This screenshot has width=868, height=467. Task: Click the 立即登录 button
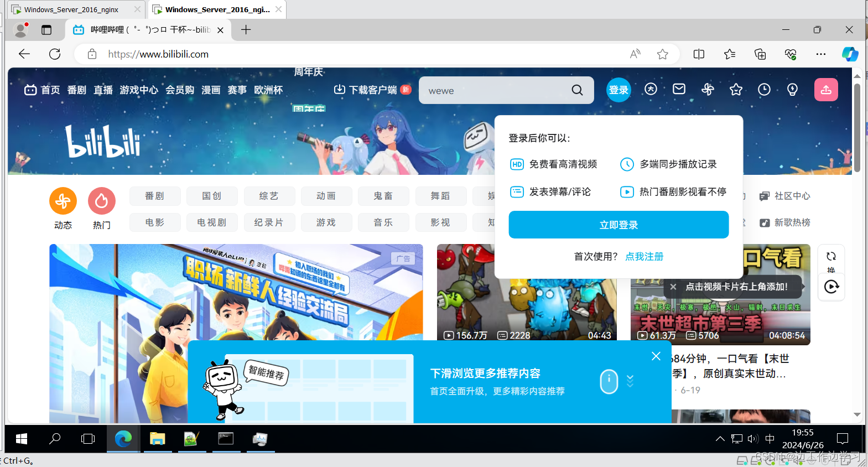tap(618, 225)
